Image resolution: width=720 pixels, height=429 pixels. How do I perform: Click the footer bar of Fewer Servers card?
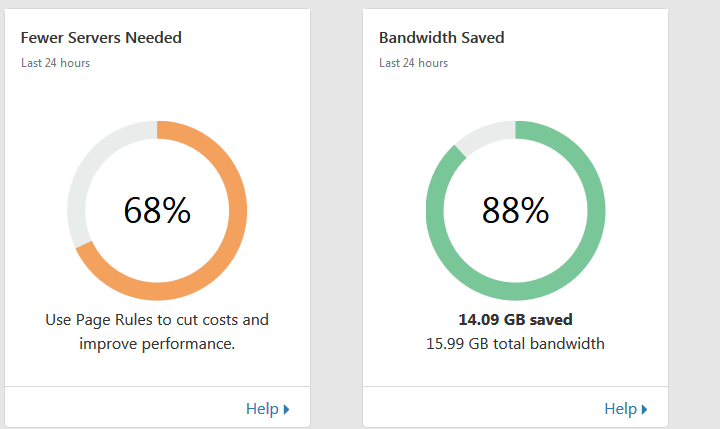[x=120, y=407]
